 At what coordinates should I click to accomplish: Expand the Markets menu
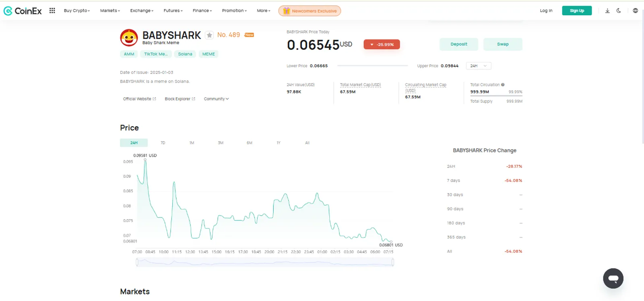[110, 10]
